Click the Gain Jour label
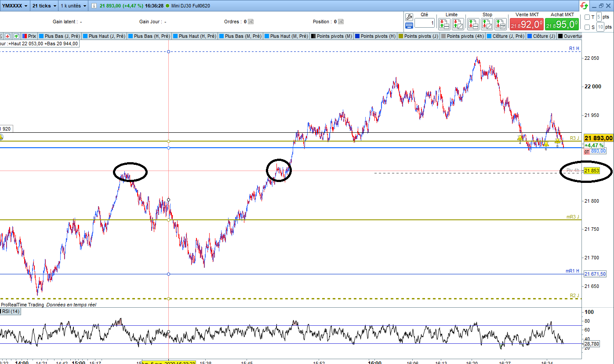 coord(150,22)
